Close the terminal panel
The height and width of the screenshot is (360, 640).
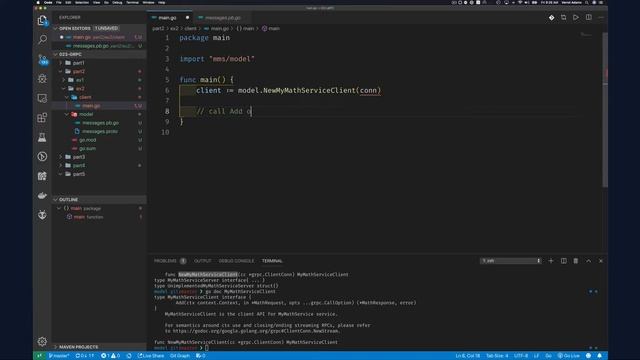[x=601, y=261]
